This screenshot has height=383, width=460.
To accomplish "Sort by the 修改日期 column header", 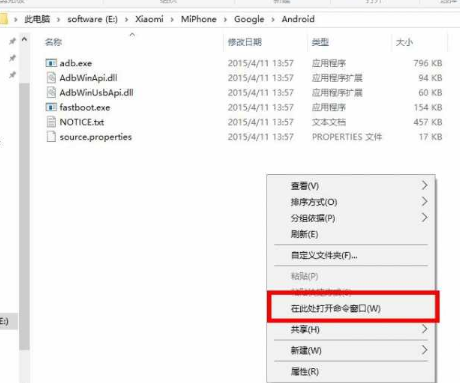I will pyautogui.click(x=245, y=42).
